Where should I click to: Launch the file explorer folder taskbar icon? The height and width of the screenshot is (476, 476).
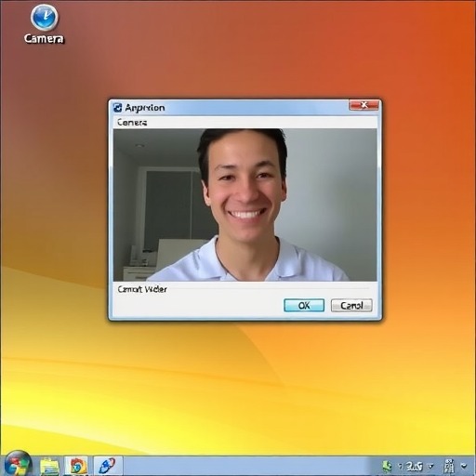coord(49,466)
